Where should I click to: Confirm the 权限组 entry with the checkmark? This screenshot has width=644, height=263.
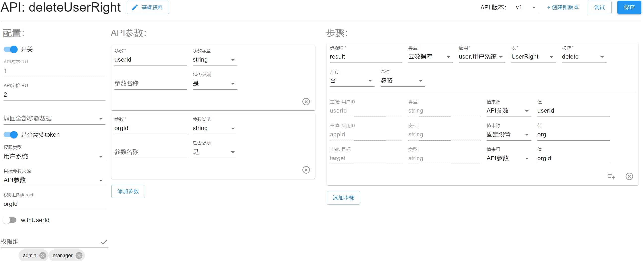click(x=104, y=242)
